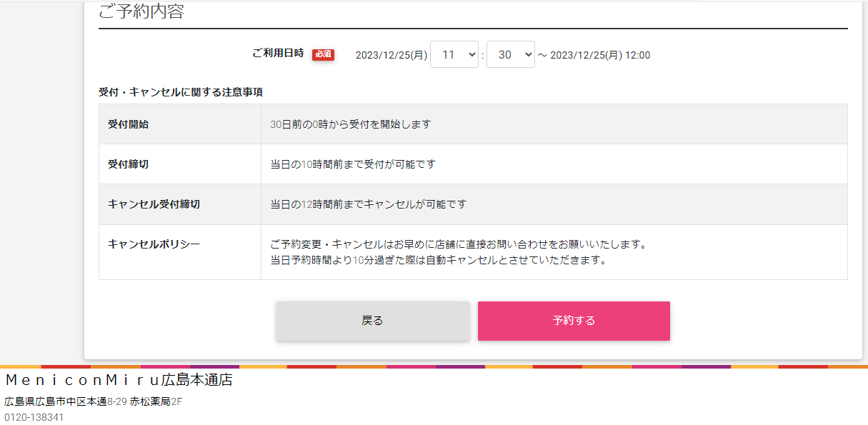Click the MeniconMiru広島本通店 store name
The height and width of the screenshot is (425, 868).
tap(119, 380)
